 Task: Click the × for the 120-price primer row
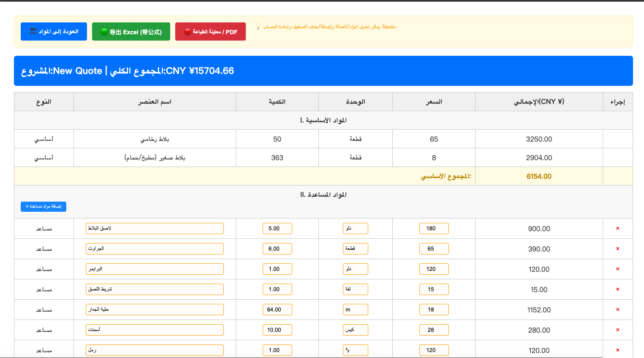(617, 269)
